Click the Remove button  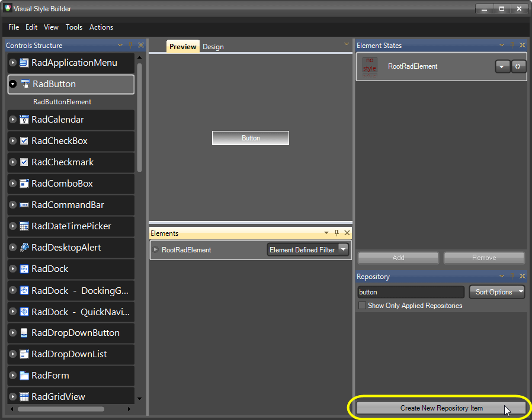click(484, 258)
